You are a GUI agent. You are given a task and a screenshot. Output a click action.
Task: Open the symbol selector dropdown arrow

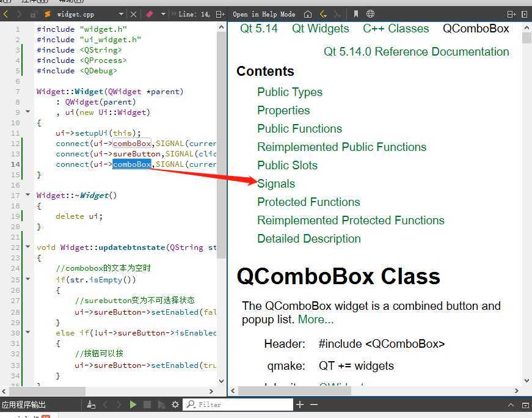pyautogui.click(x=163, y=14)
